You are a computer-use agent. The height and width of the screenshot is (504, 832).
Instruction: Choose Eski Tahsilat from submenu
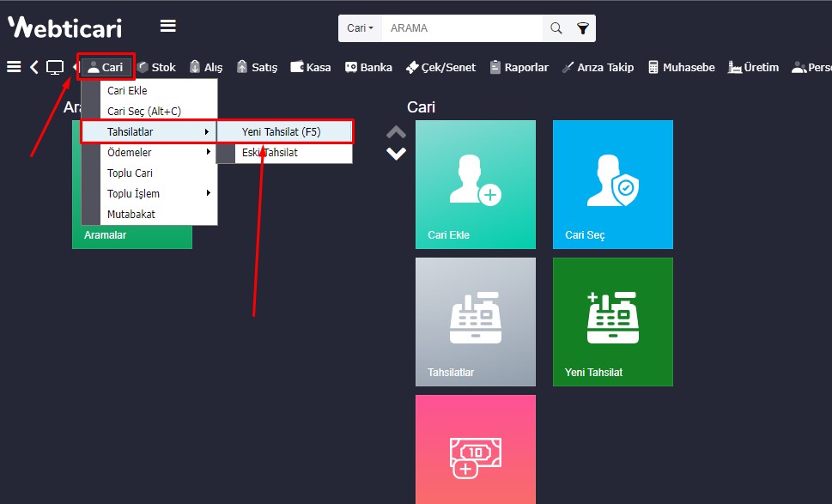270,153
